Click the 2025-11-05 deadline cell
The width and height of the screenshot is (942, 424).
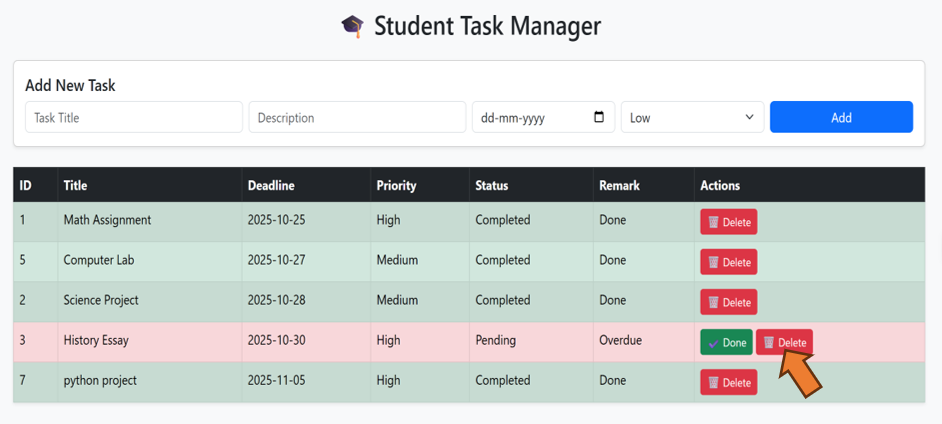(x=306, y=381)
